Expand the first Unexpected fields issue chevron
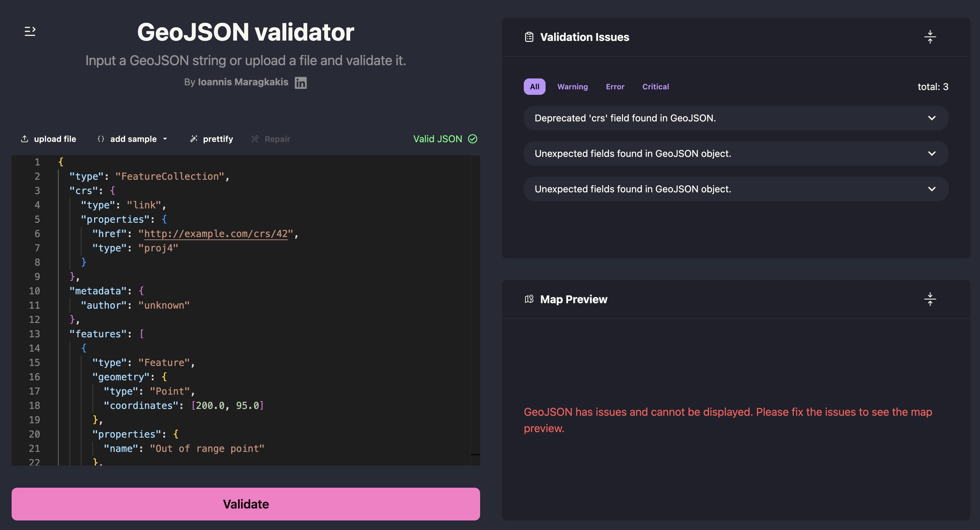The height and width of the screenshot is (530, 980). [932, 154]
